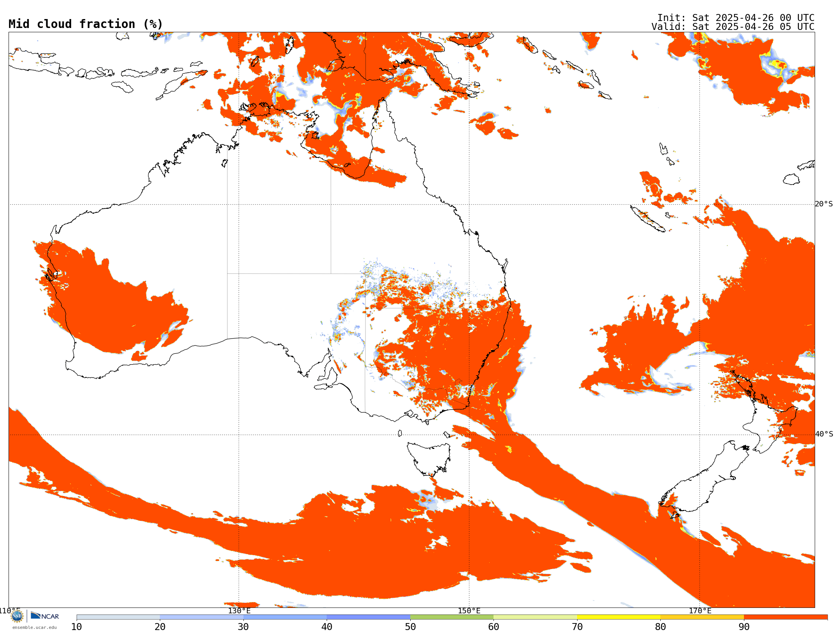This screenshot has width=840, height=632.
Task: Select the 10-20 percent pale gray swatch
Action: (x=118, y=617)
